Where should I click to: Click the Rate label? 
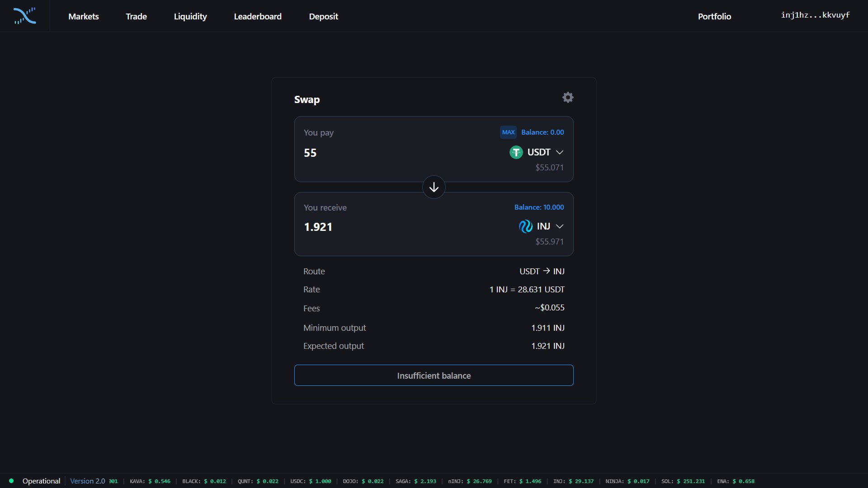pyautogui.click(x=311, y=290)
